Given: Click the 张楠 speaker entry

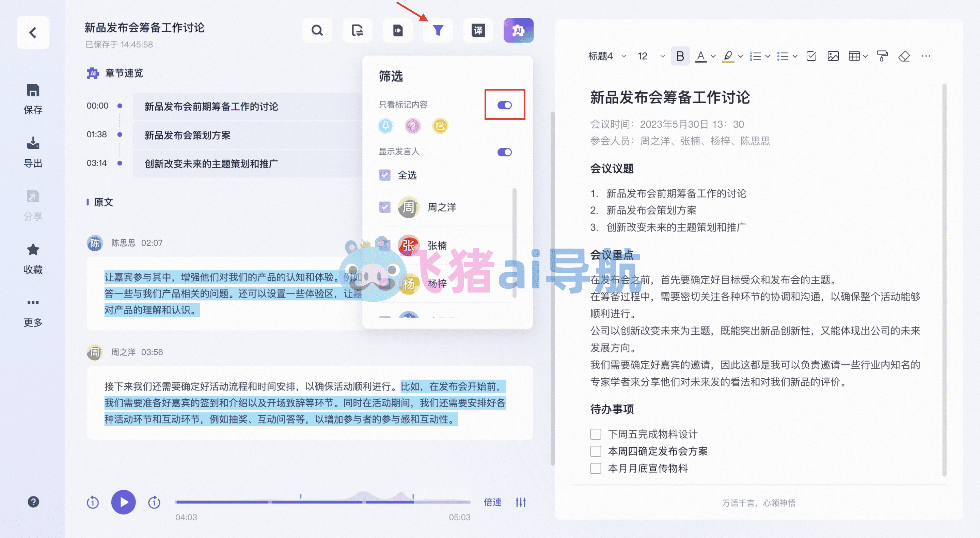Looking at the screenshot, I should coord(445,246).
